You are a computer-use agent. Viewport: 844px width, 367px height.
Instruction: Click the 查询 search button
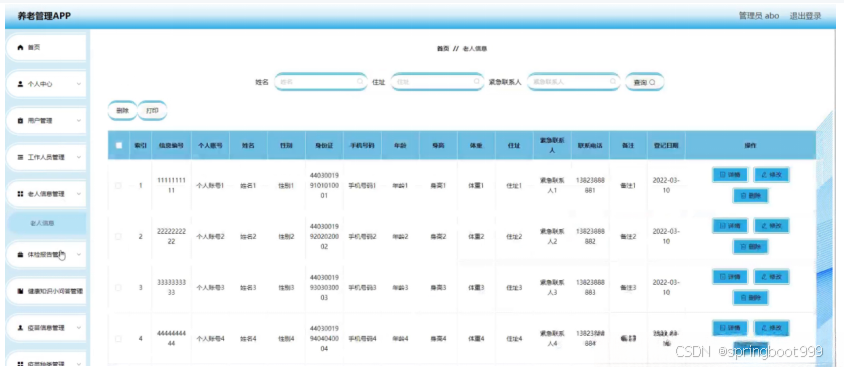click(644, 82)
